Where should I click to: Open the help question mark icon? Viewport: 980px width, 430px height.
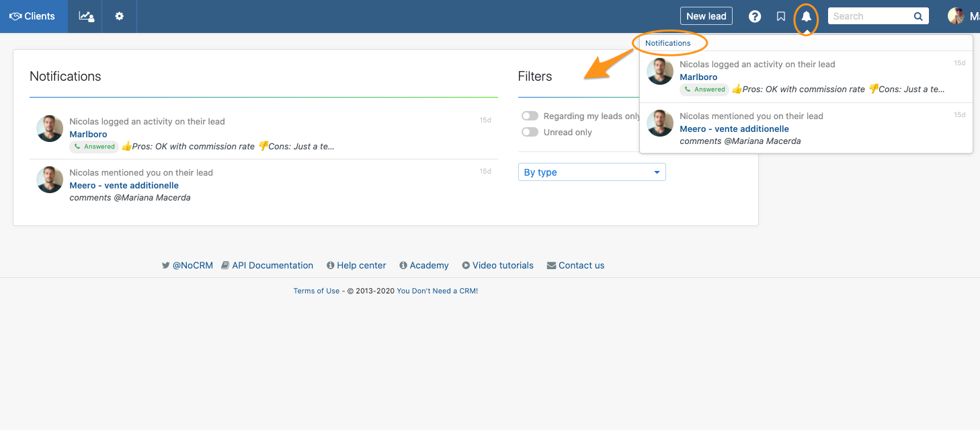(x=755, y=17)
